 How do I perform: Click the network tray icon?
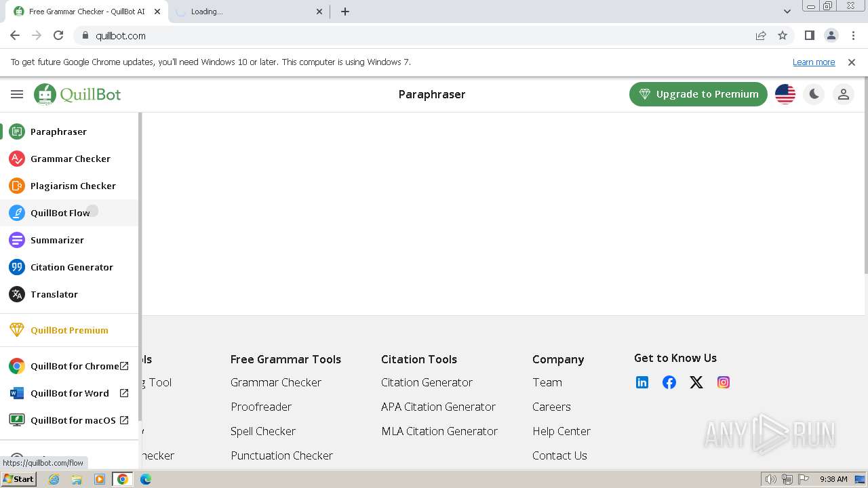(787, 479)
